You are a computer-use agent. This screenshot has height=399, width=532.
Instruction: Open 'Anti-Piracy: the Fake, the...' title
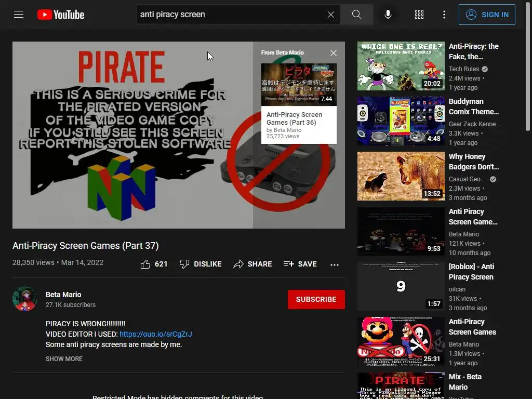click(474, 51)
